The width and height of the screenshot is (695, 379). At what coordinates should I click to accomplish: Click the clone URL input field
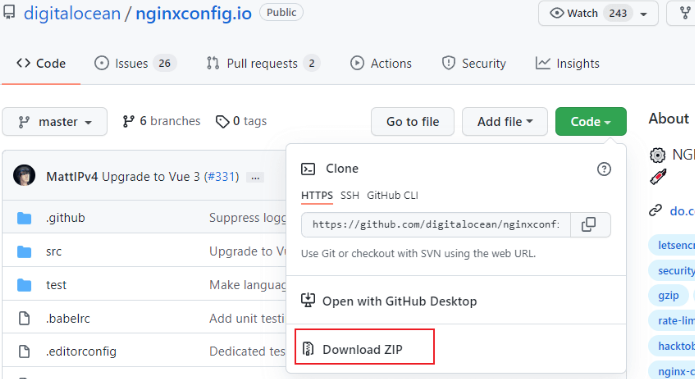coord(436,225)
